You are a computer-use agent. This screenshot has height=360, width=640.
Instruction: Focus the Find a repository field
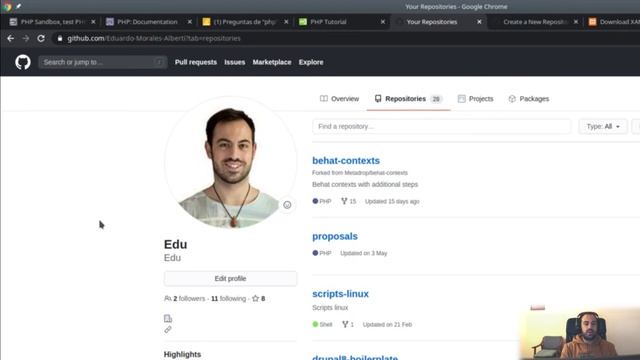click(x=442, y=127)
